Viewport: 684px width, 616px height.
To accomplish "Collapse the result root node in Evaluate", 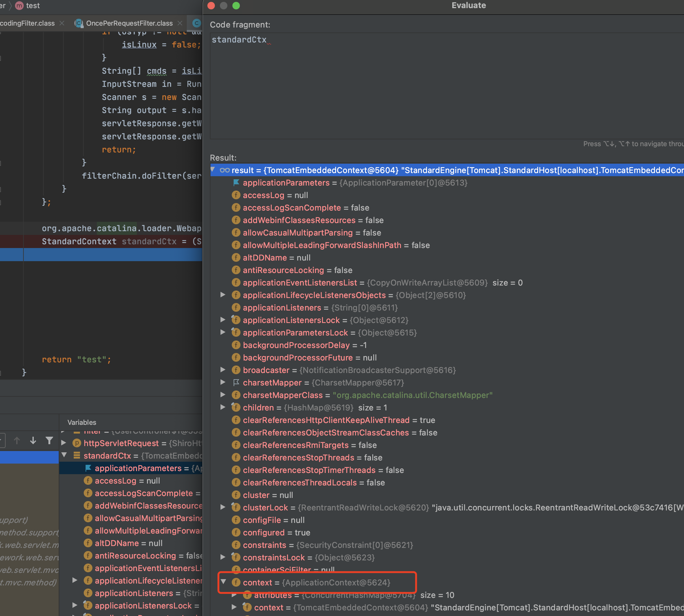I will [x=213, y=170].
